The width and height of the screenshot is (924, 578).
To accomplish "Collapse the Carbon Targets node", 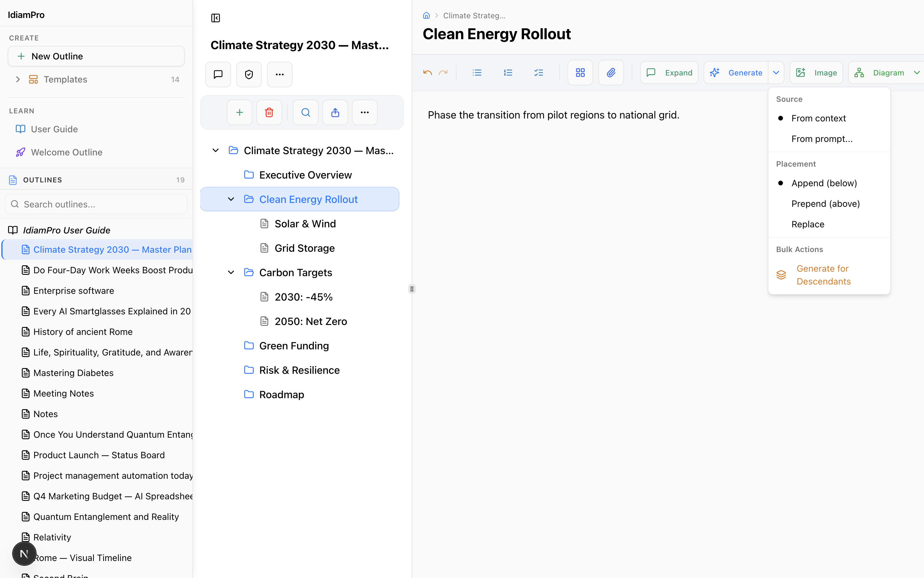I will coord(231,273).
